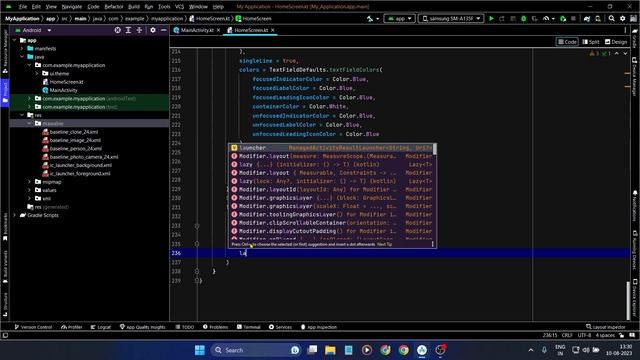This screenshot has width=640, height=360.
Task: Click the Windows Start button
Action: click(200, 350)
